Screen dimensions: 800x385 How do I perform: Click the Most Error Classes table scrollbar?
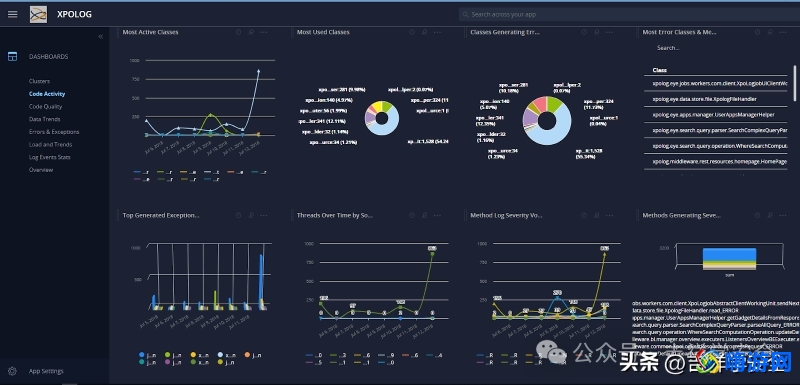pos(794,83)
